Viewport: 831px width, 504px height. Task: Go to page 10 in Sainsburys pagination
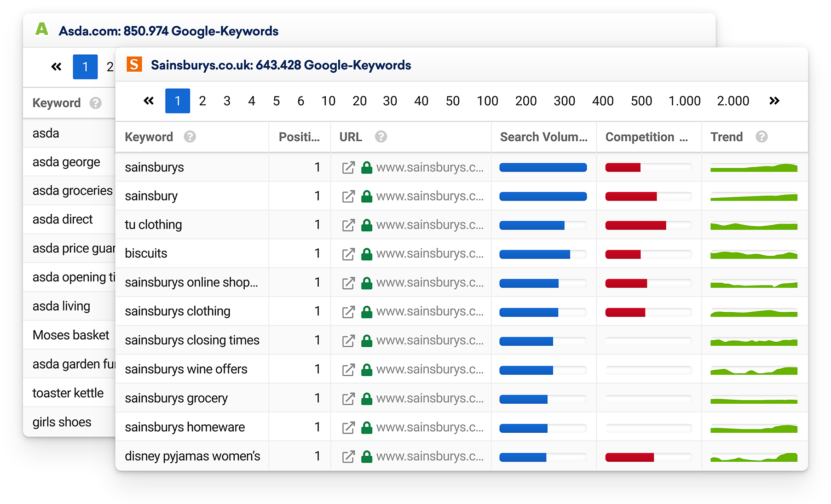329,101
